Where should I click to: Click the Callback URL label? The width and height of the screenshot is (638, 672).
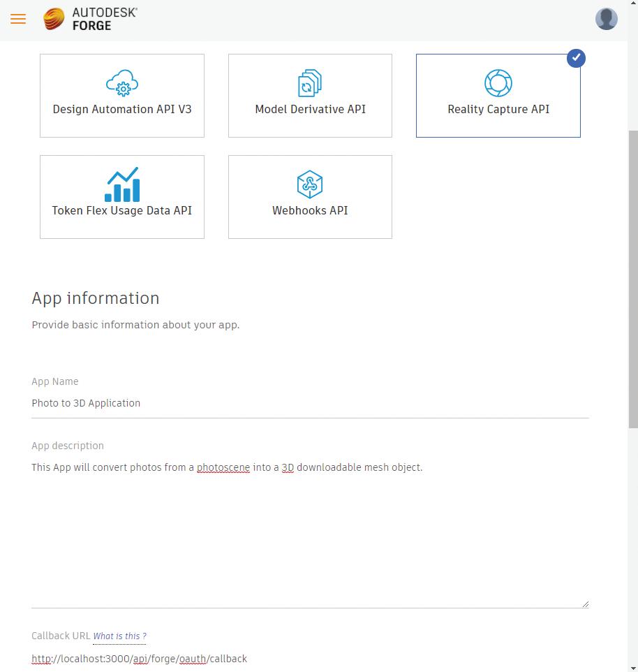click(61, 636)
